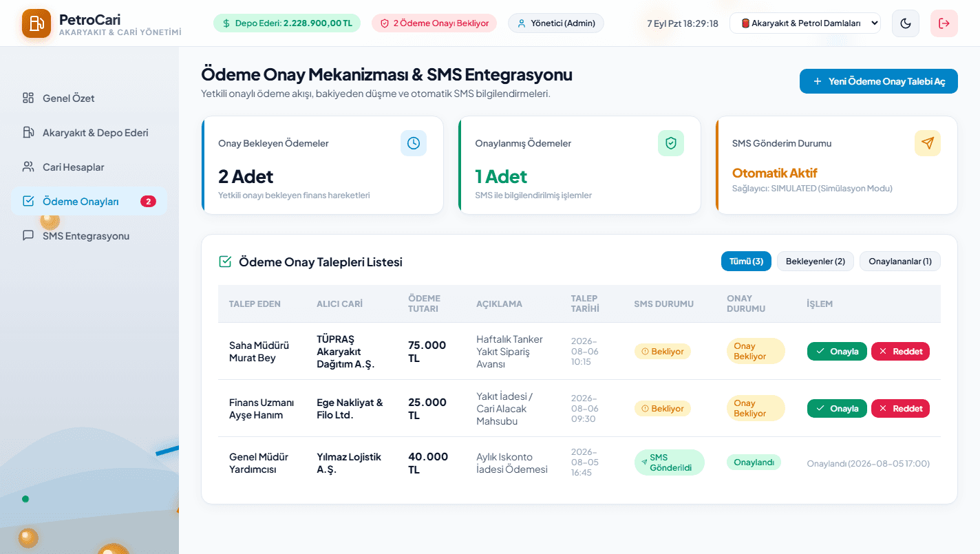Image resolution: width=980 pixels, height=554 pixels.
Task: Click the fuel pump icon beside Akaryakıt
Action: coord(28,132)
